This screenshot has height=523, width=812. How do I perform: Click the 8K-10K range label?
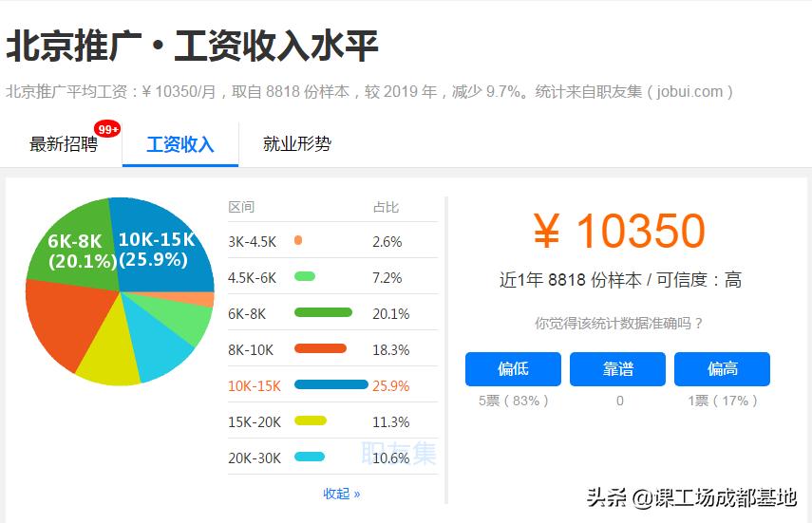tap(251, 350)
